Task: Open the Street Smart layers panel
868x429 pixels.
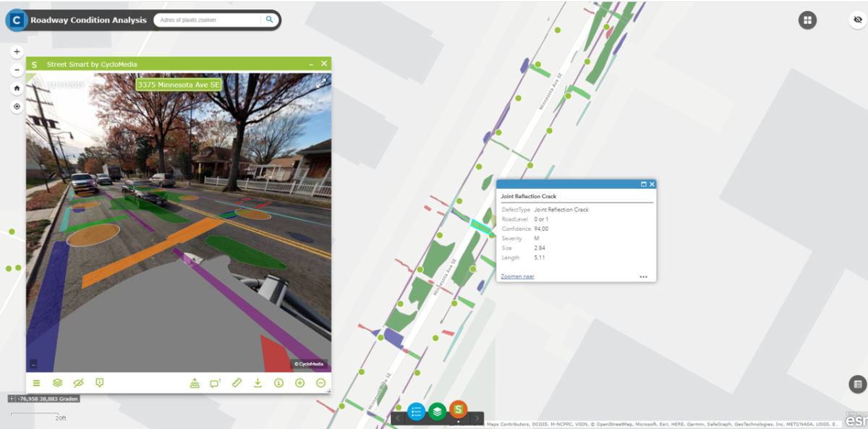Action: point(59,383)
